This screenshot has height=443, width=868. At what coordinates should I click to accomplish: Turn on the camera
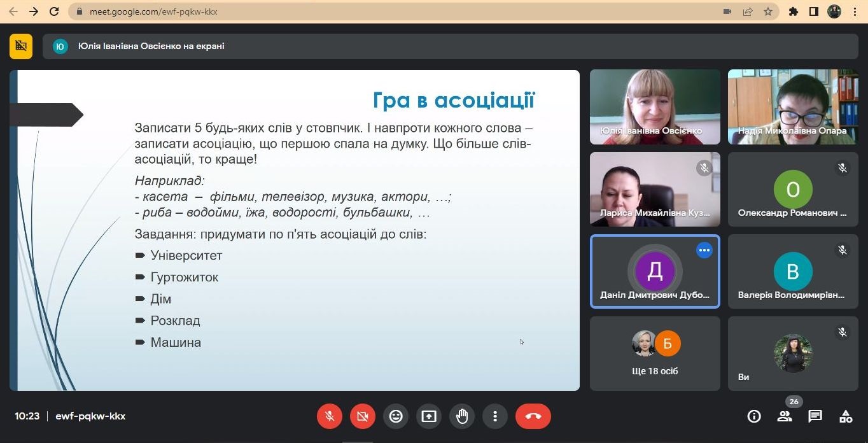coord(363,416)
